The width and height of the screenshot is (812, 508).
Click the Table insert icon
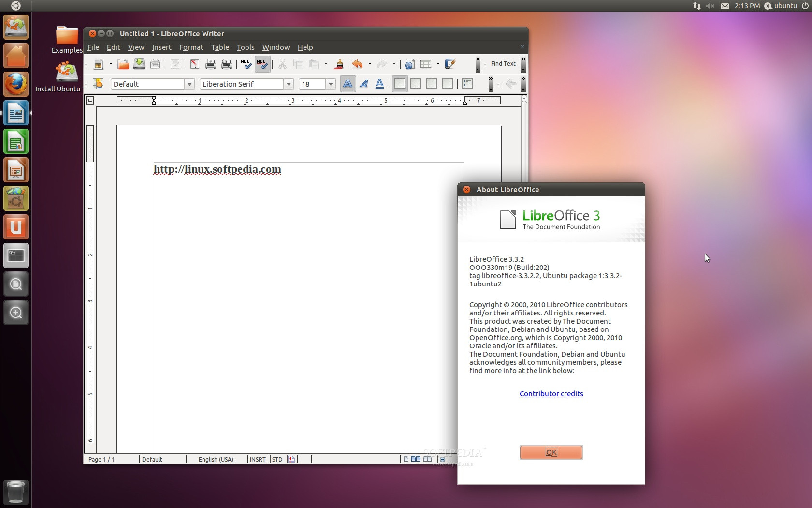[x=426, y=64]
